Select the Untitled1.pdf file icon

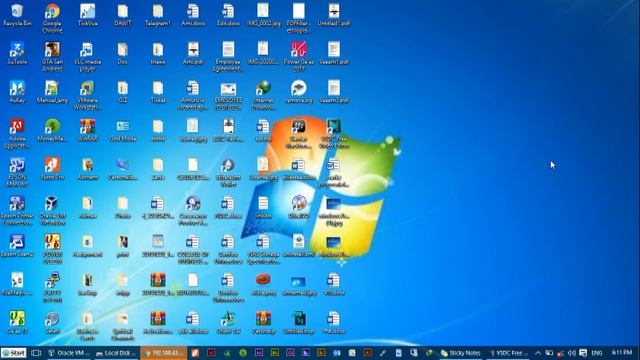tap(334, 15)
